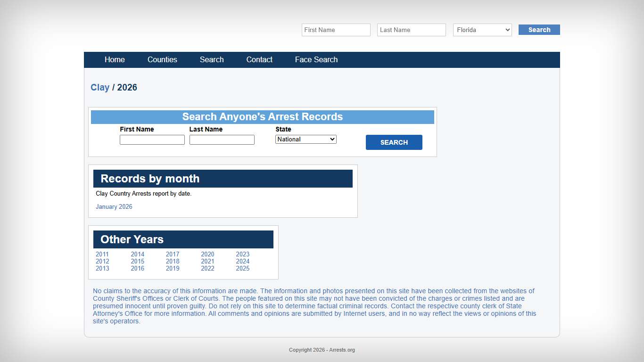The image size is (644, 362).
Task: Select Search in the navigation bar
Action: coord(212,60)
